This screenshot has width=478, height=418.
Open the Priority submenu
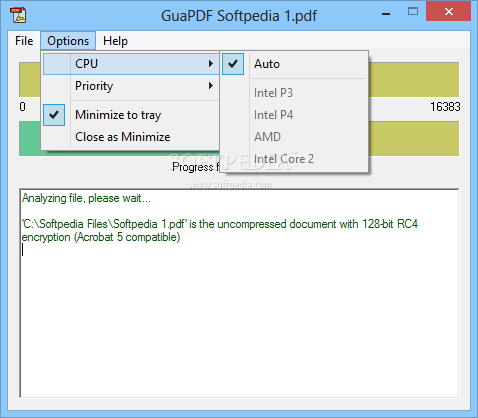point(131,86)
